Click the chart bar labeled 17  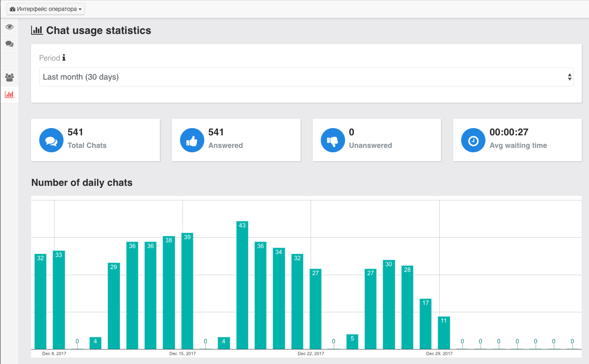pos(426,324)
